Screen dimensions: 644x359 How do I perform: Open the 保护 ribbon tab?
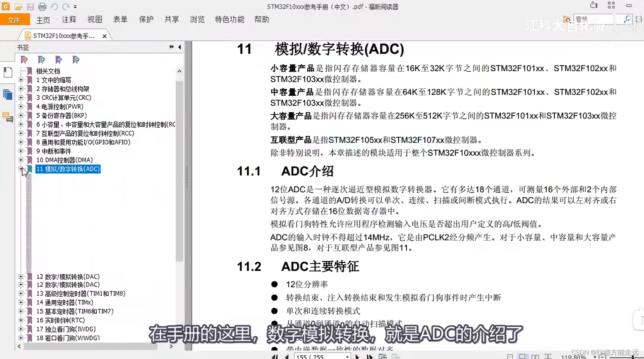tap(146, 20)
